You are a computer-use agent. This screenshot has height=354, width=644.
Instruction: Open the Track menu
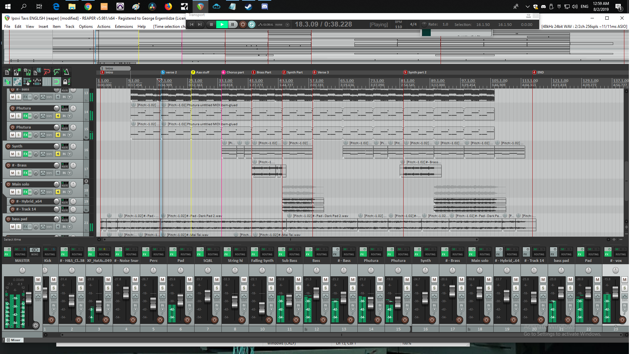[69, 27]
